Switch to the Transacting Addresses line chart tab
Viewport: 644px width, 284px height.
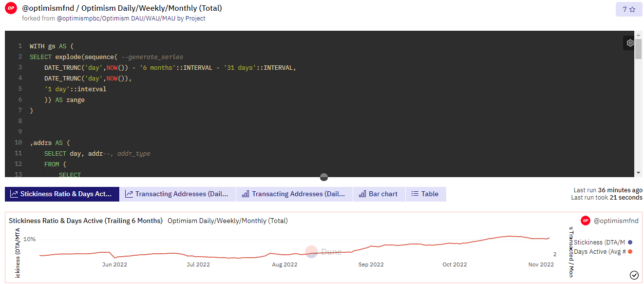[x=177, y=194]
